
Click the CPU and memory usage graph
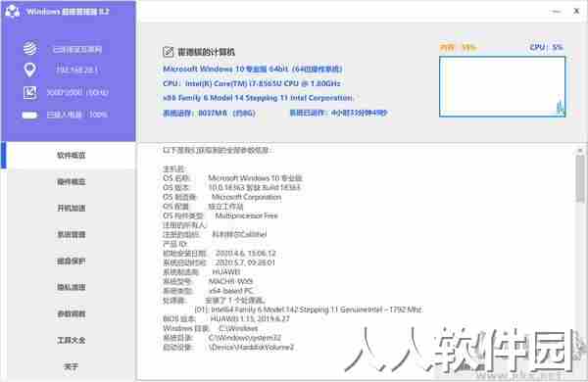coord(502,86)
